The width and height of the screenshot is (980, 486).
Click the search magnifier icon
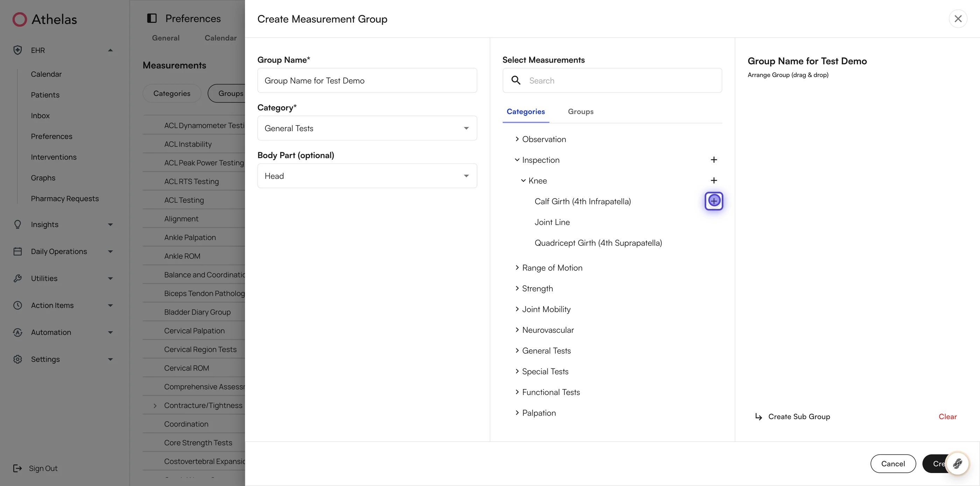click(516, 80)
